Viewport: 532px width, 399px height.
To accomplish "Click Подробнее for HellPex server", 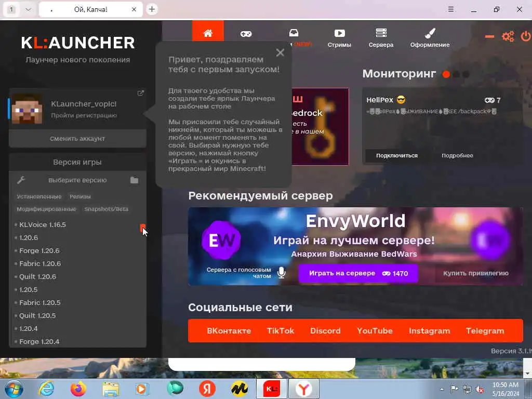I will [x=457, y=155].
